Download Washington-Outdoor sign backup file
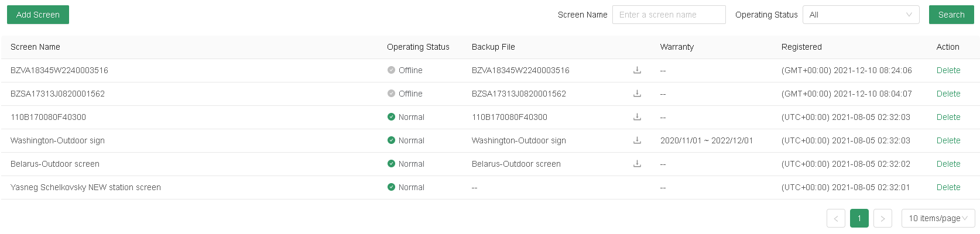 tap(637, 140)
